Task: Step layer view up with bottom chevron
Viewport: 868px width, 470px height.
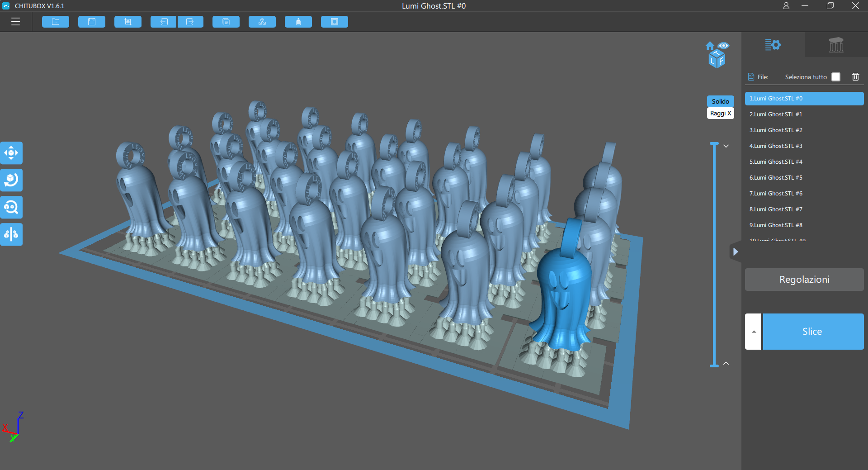Action: [726, 363]
